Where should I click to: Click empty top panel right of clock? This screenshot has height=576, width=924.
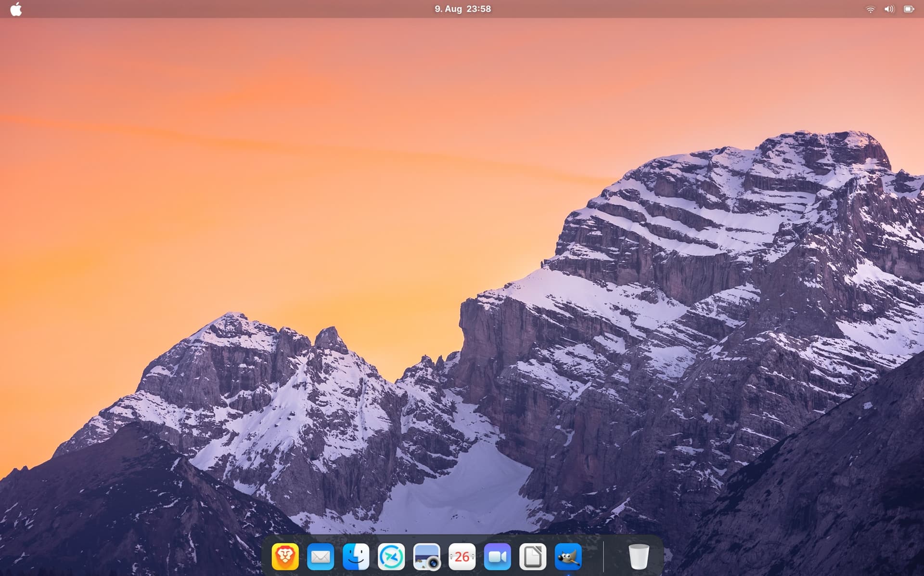(674, 9)
